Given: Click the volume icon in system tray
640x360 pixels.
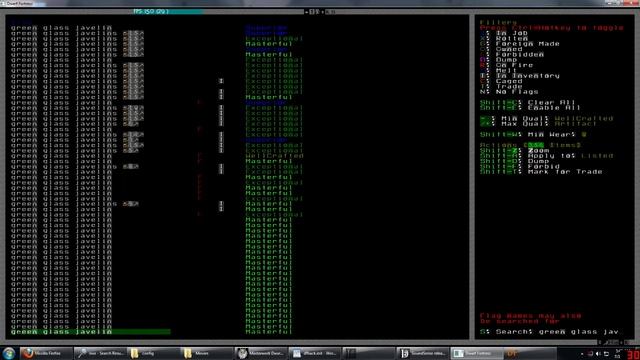Looking at the screenshot, I should point(598,353).
